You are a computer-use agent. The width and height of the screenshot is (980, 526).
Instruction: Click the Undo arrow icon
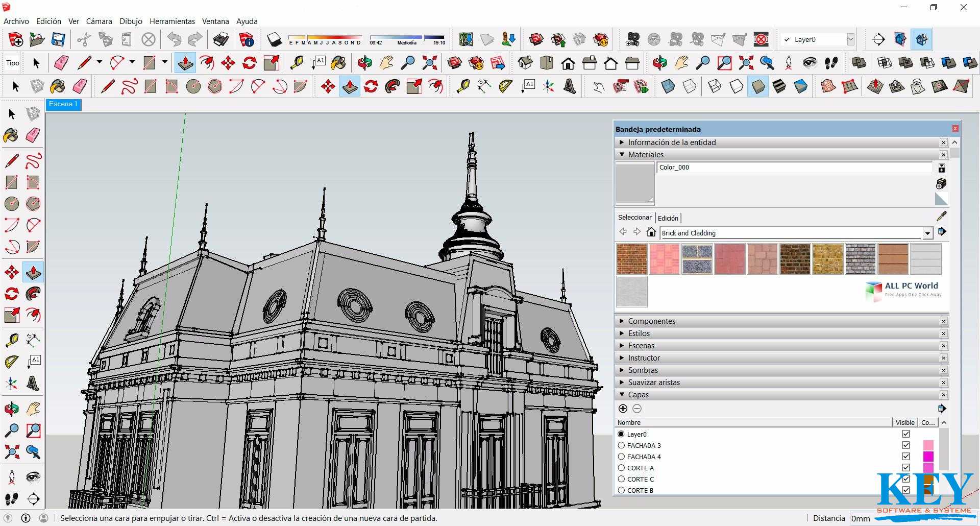(x=174, y=39)
